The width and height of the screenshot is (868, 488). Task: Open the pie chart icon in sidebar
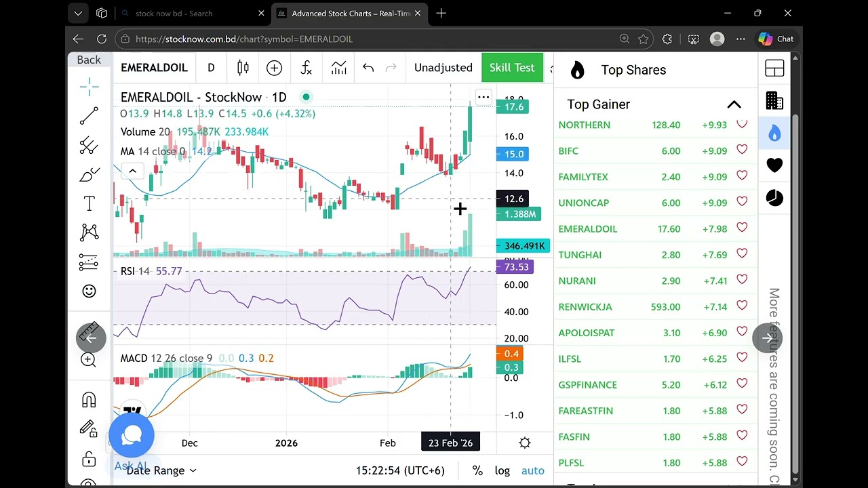coord(774,198)
